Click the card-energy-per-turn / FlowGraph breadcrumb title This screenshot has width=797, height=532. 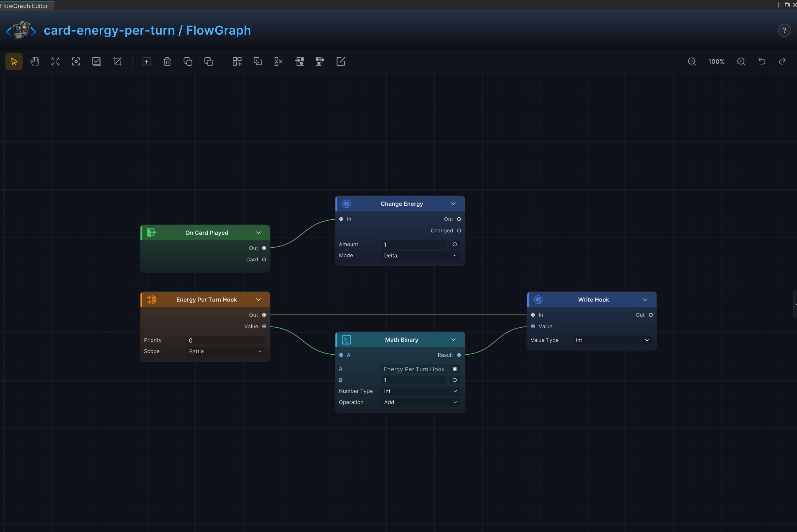point(147,30)
